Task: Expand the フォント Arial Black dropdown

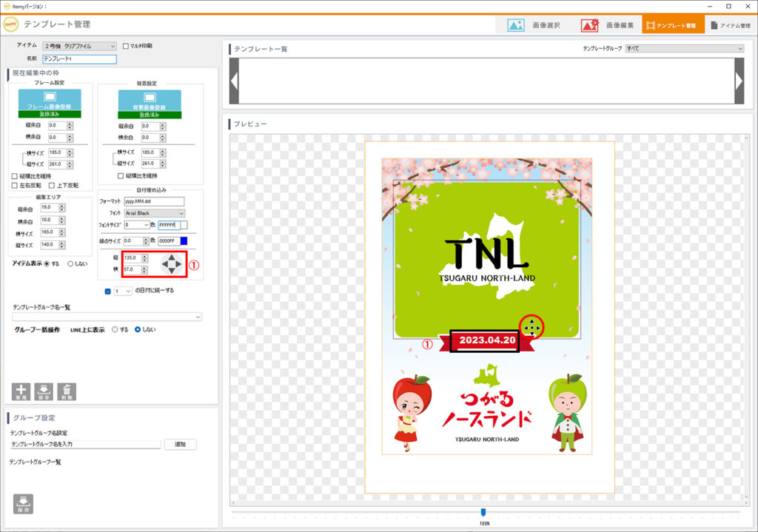Action: pyautogui.click(x=155, y=213)
